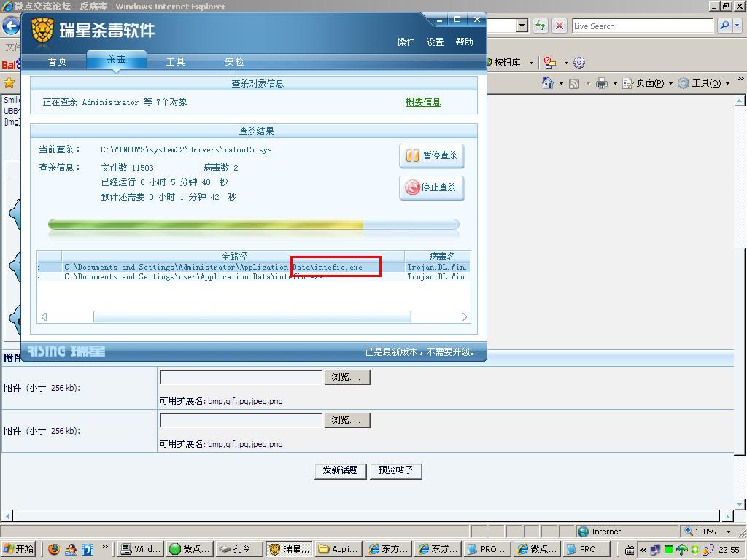747x560 pixels.
Task: Click the 全路径 column header
Action: pos(233,256)
